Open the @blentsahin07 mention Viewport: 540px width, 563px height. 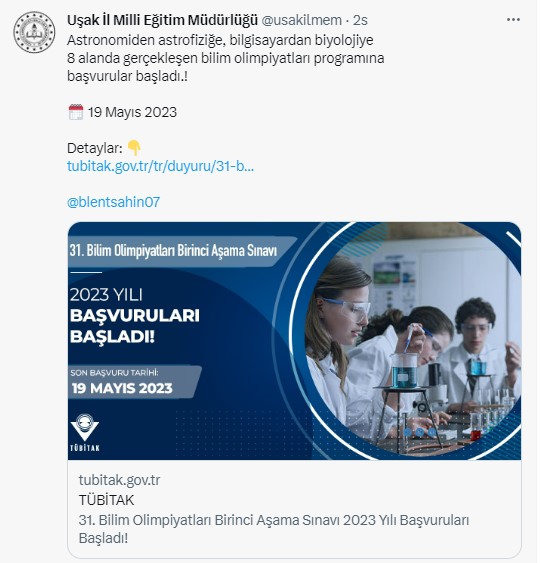113,202
